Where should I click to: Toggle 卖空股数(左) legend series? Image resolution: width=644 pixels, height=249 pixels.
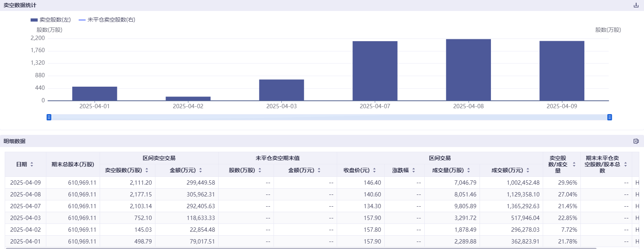[x=51, y=20]
